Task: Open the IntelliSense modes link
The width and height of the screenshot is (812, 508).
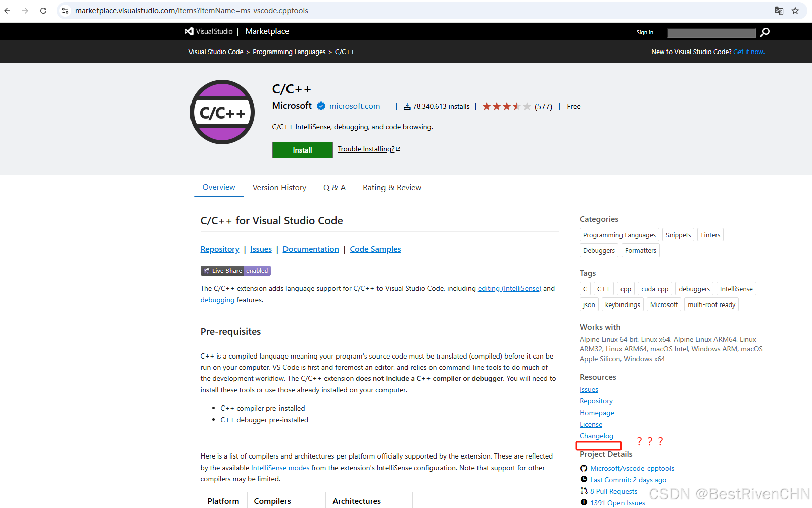Action: (x=280, y=468)
